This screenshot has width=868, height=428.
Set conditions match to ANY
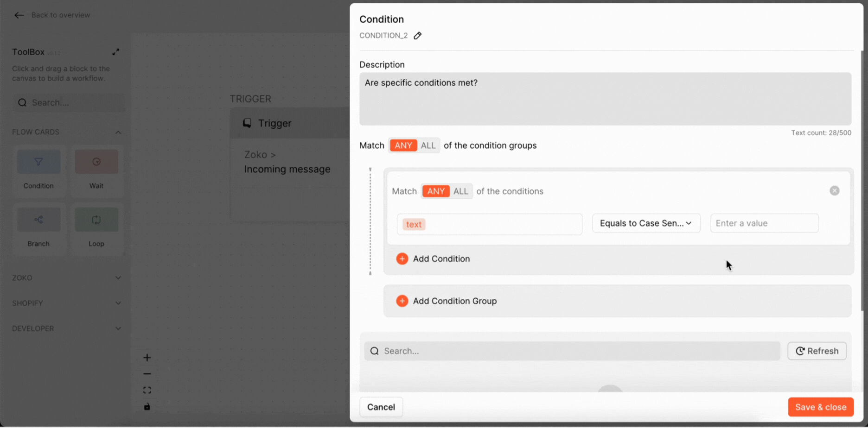coord(436,191)
